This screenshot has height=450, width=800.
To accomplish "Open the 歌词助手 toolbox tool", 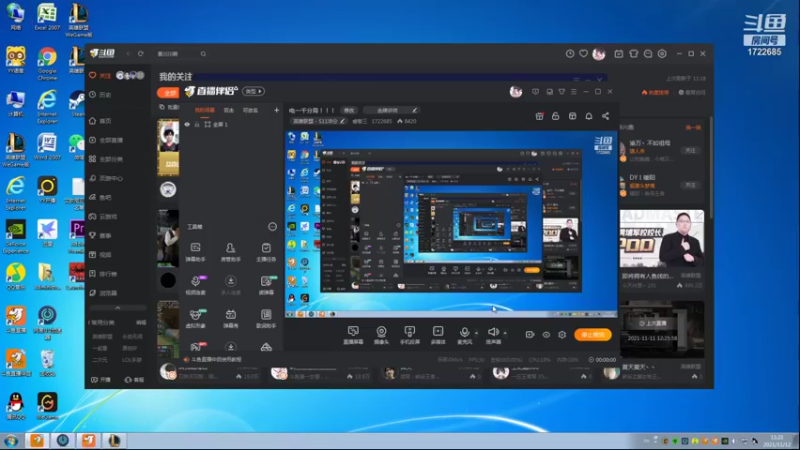I will pos(266,318).
